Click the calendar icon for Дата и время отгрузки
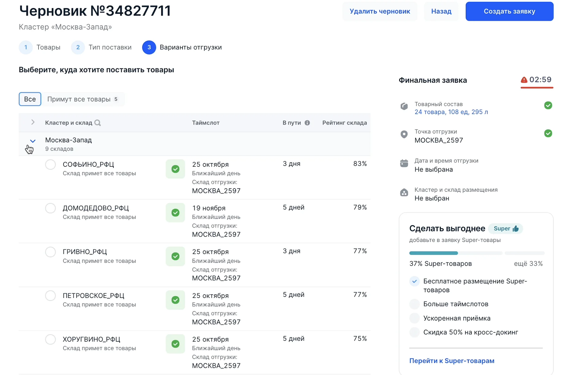The height and width of the screenshot is (375, 588). (x=404, y=163)
